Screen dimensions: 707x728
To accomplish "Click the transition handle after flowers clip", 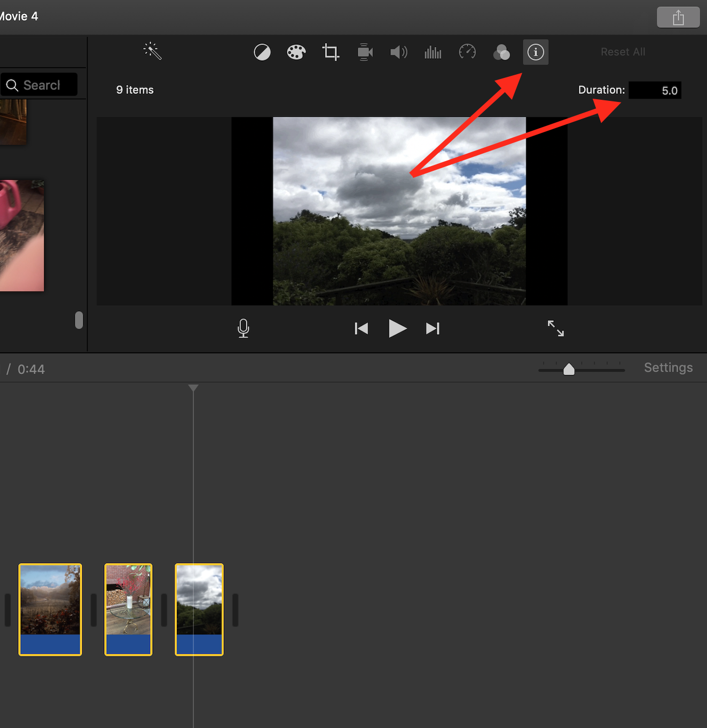I will click(x=164, y=610).
